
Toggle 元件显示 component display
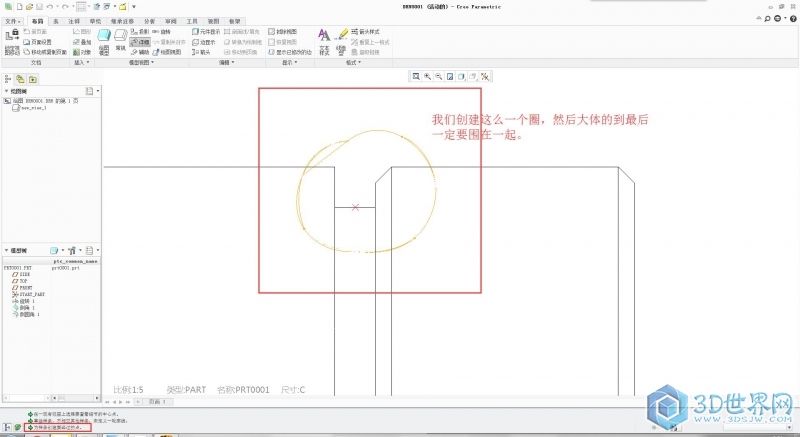206,32
